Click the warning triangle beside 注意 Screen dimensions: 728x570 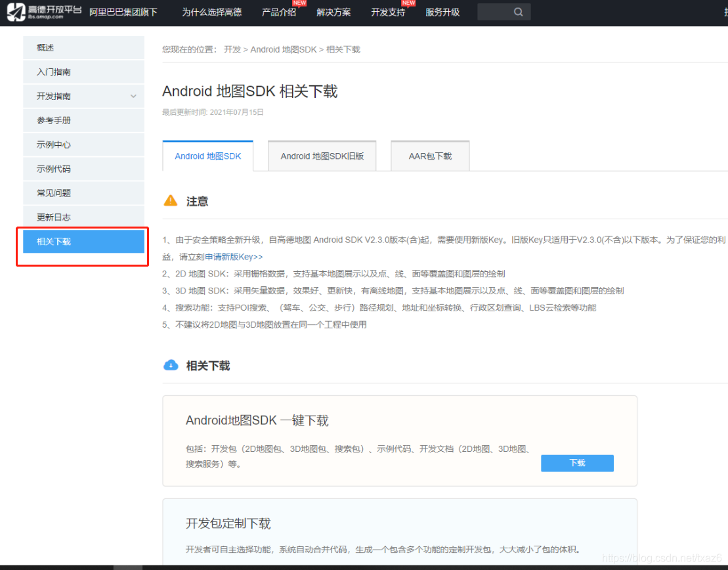tap(169, 201)
